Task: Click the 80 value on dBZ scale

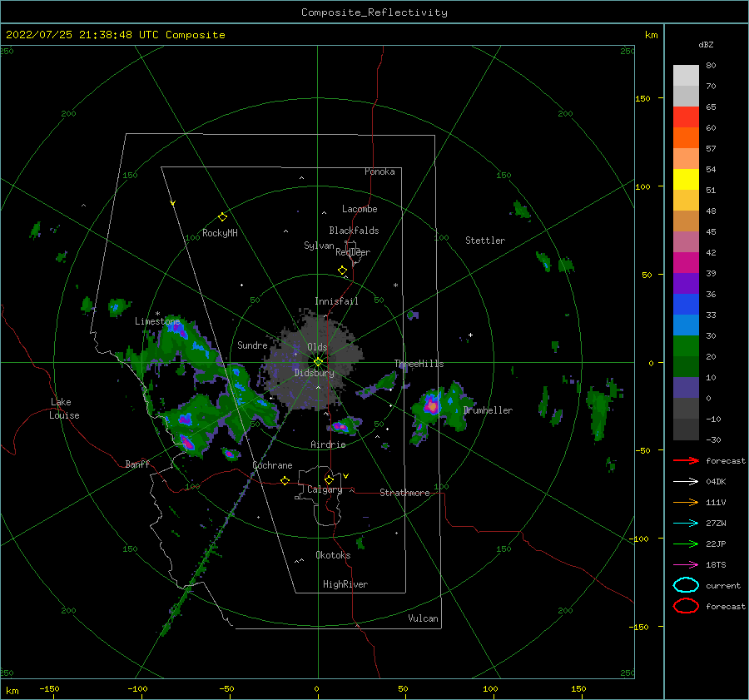Action: (711, 66)
